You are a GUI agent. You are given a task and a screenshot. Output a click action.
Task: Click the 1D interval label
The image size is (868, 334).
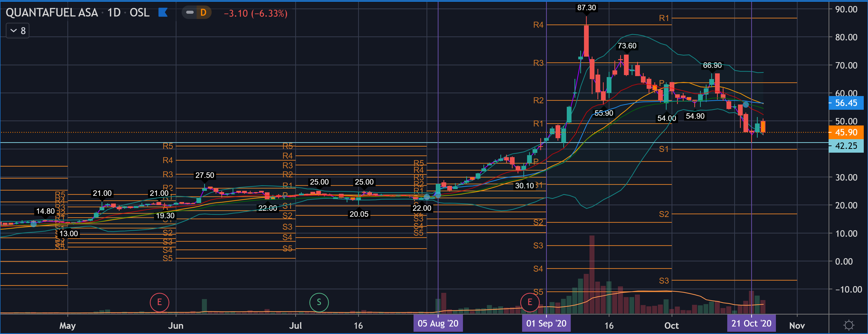click(114, 13)
